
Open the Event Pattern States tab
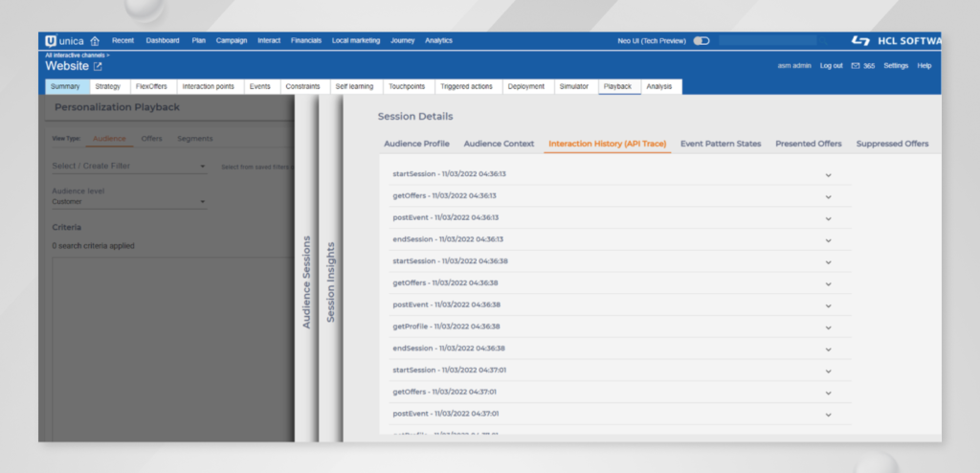pos(721,144)
